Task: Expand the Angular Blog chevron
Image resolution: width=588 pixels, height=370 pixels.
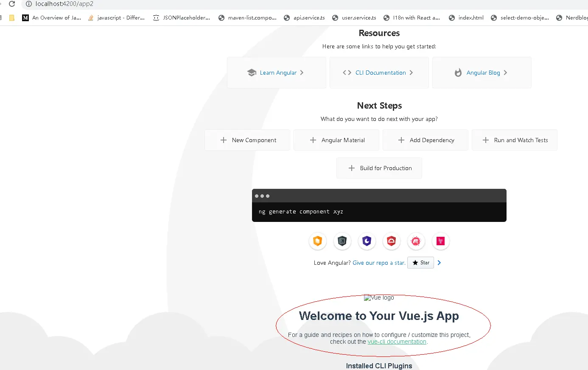Action: point(505,73)
